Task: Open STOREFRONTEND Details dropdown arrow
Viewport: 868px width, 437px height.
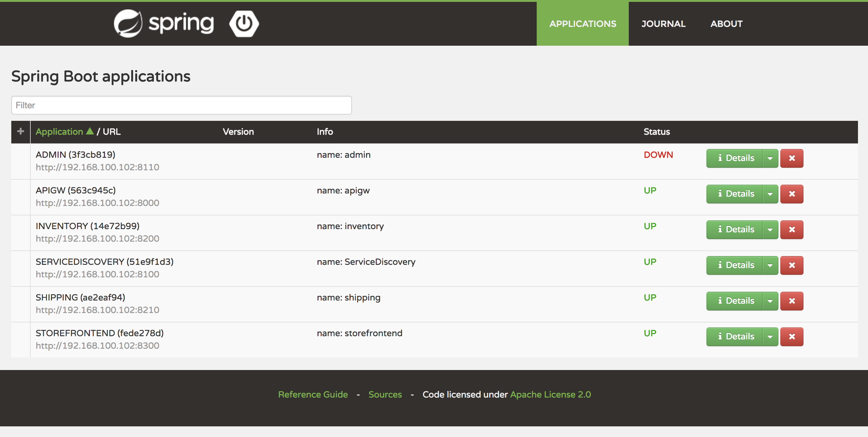Action: point(770,337)
